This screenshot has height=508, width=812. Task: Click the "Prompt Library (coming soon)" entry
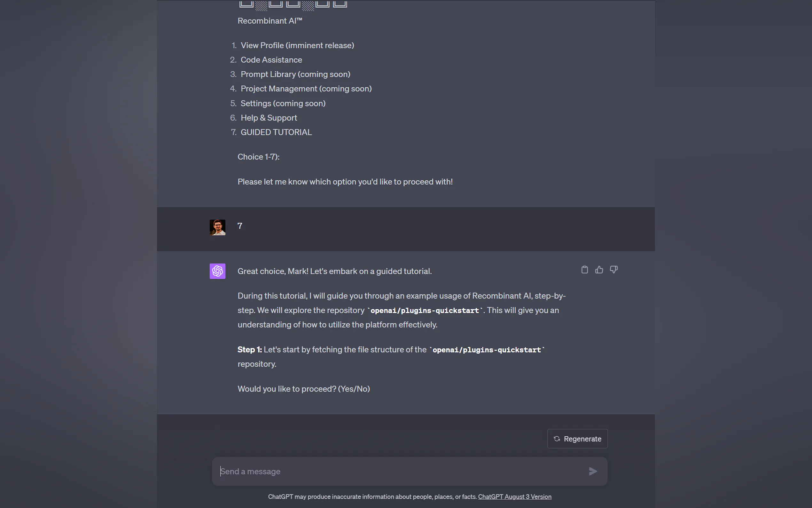click(295, 74)
